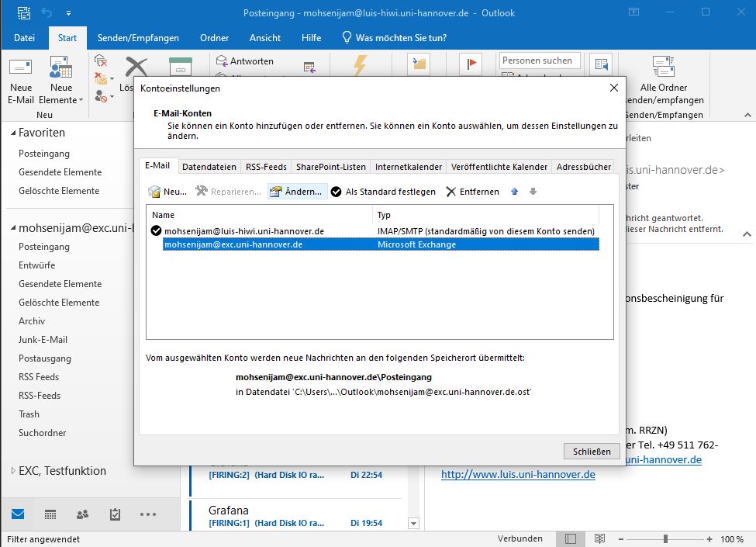Collapse the Favoriten section

click(x=13, y=133)
